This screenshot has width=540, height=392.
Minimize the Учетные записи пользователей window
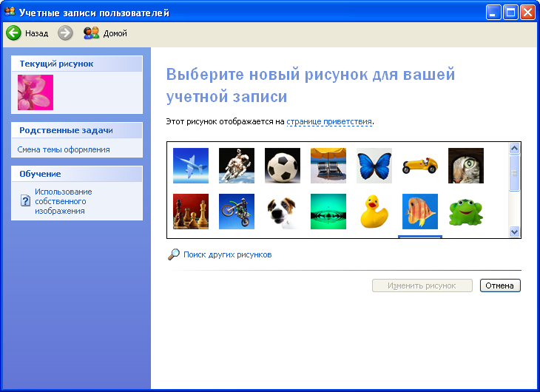pyautogui.click(x=493, y=13)
